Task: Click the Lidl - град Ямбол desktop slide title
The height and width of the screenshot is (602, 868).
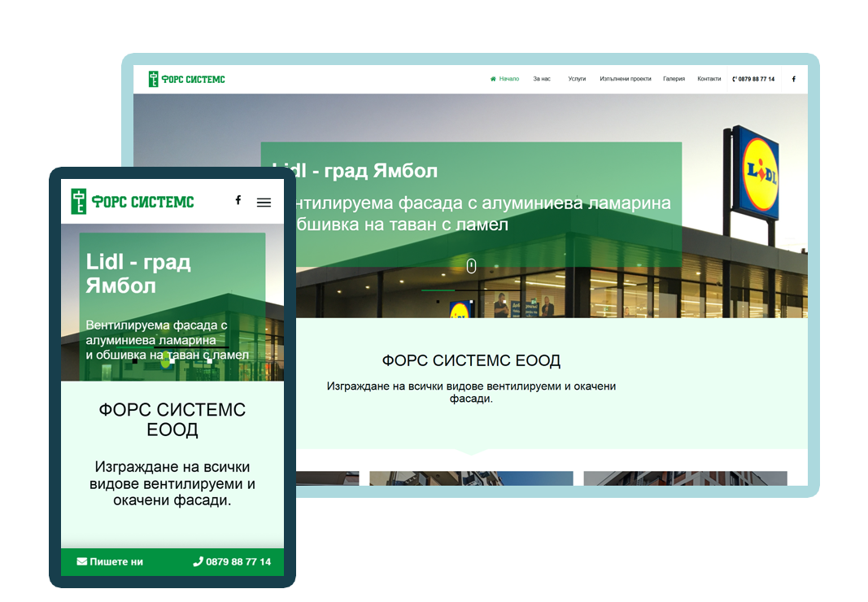Action: point(355,171)
